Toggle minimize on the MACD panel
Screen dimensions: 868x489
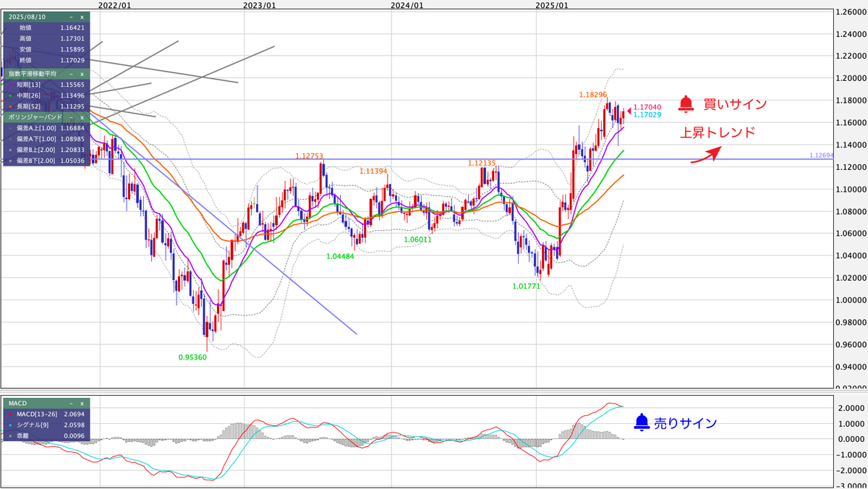click(x=71, y=404)
